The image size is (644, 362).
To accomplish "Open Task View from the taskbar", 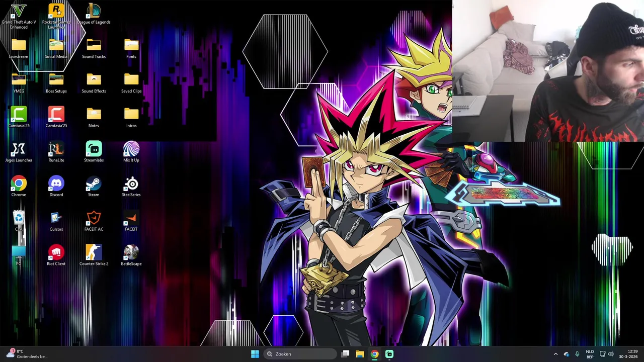I will 345,354.
